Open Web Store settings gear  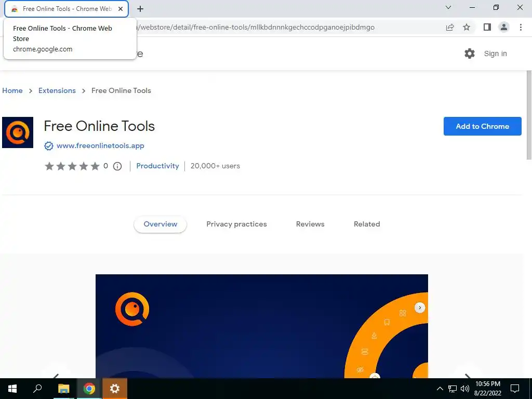pos(470,54)
